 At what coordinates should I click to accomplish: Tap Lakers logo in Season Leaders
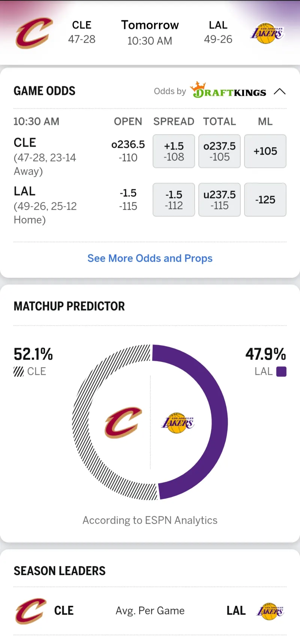[270, 611]
